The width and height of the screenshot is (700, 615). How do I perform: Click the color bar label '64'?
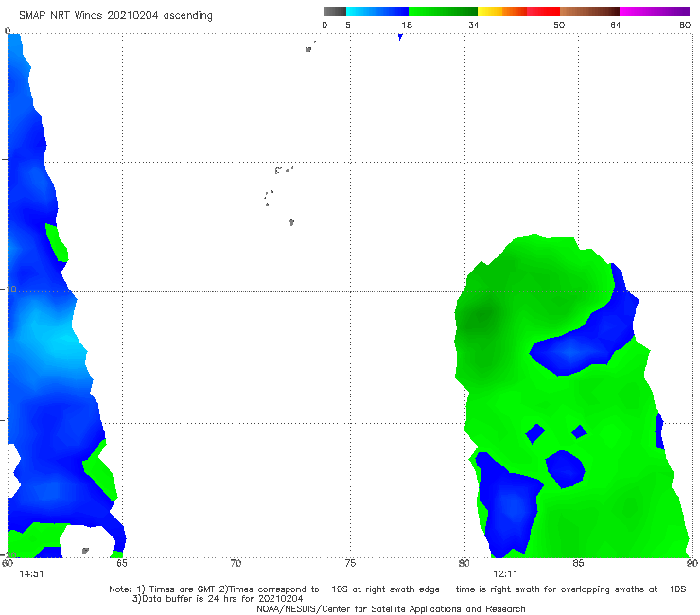616,25
